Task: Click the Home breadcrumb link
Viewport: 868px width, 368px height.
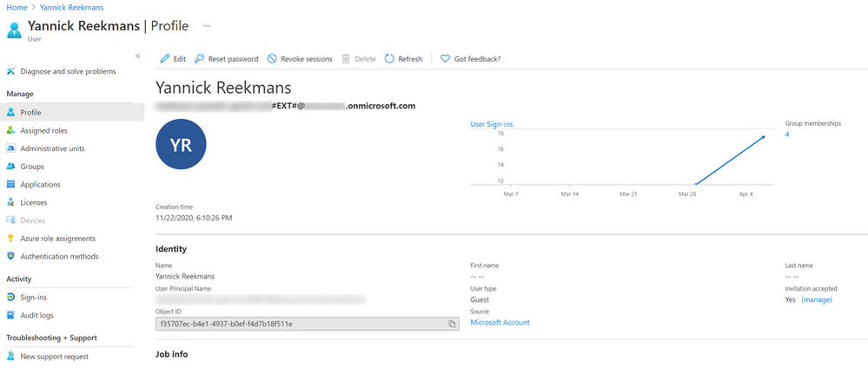Action: pos(17,7)
